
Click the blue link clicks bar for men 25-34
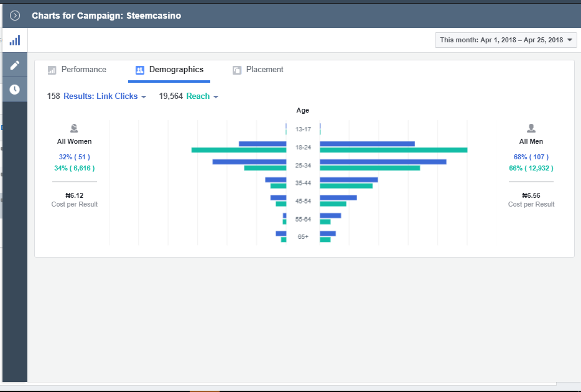pos(383,162)
